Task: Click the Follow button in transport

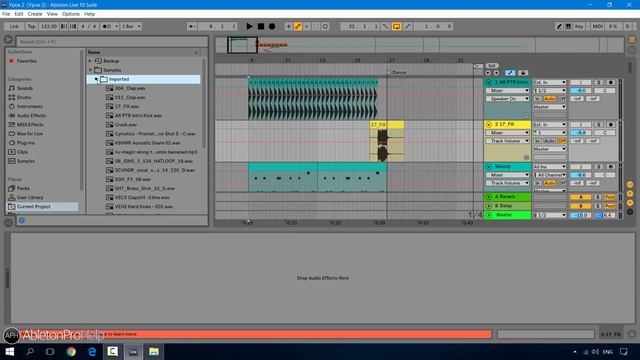Action: click(192, 26)
